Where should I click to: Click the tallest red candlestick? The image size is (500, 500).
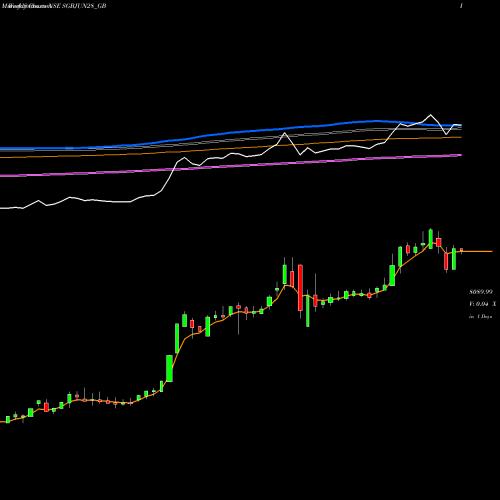click(x=300, y=288)
